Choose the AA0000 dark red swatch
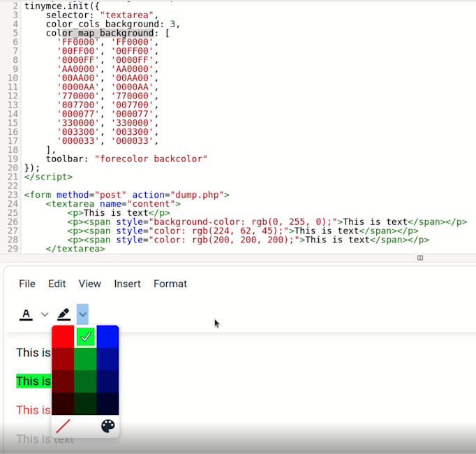 point(63,359)
